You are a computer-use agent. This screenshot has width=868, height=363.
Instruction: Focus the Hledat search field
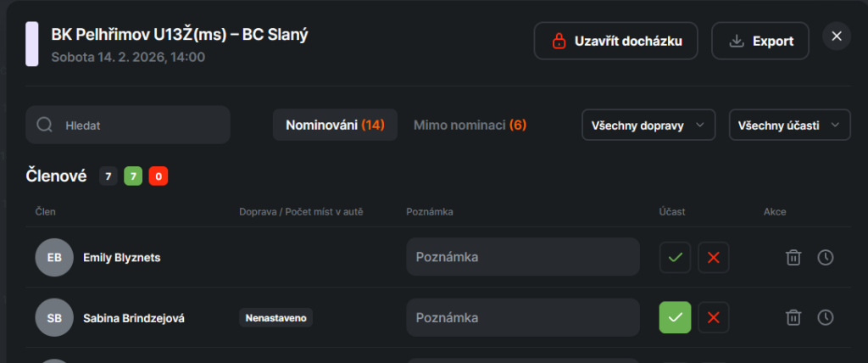[x=140, y=125]
